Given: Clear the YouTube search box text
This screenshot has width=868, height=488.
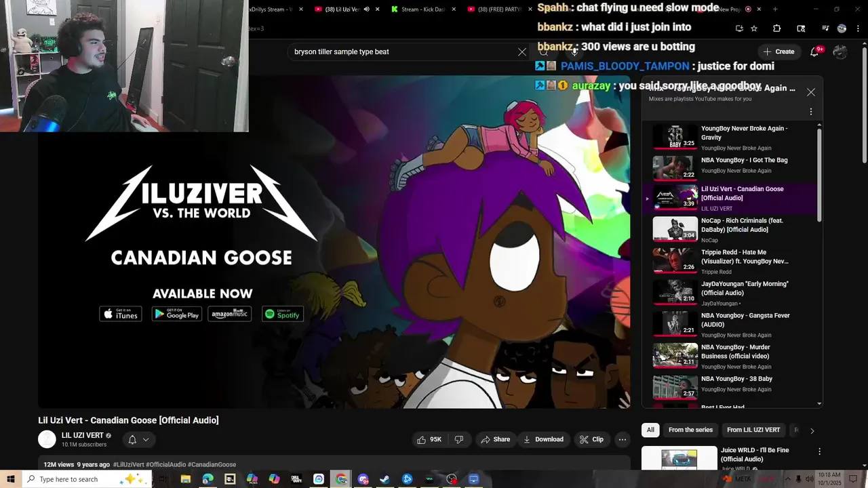Looking at the screenshot, I should (x=521, y=52).
